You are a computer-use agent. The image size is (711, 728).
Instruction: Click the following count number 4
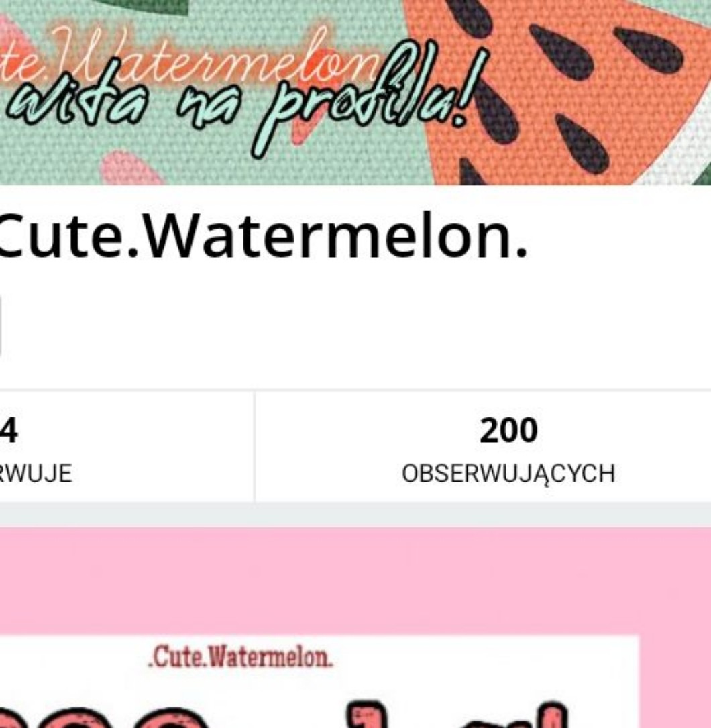click(8, 431)
